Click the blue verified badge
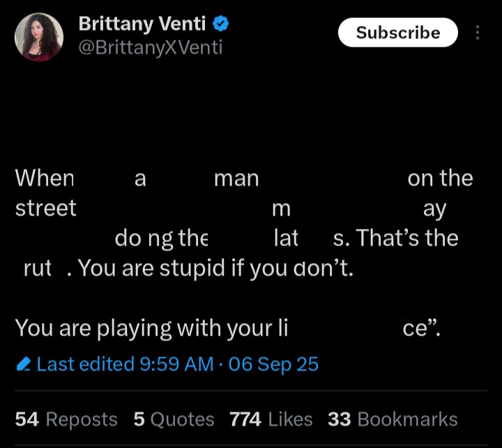The image size is (502, 448). [220, 24]
